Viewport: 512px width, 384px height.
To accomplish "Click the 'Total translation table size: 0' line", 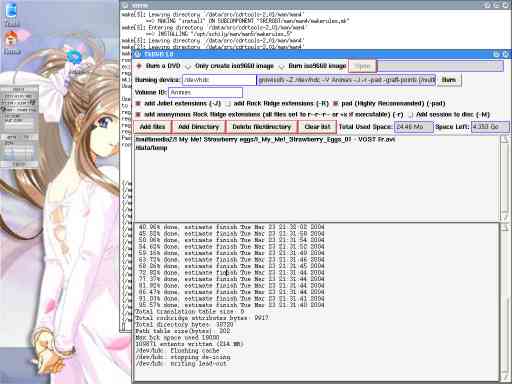I will click(190, 312).
